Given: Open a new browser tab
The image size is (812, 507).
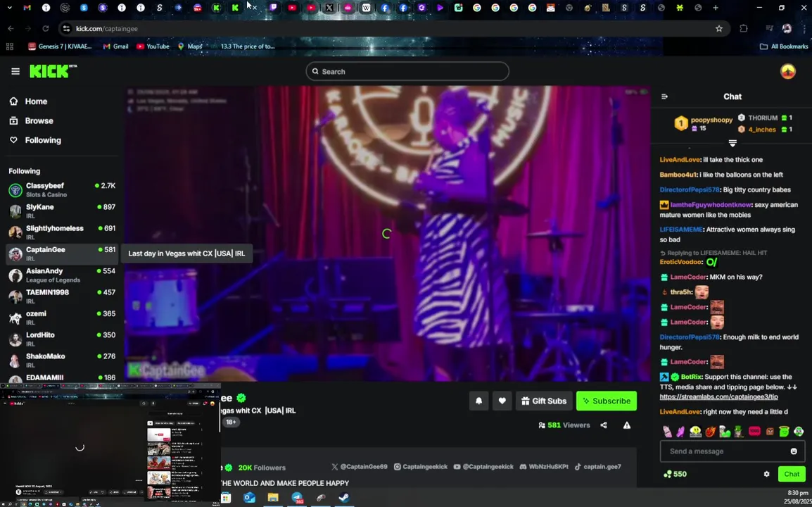Looking at the screenshot, I should pyautogui.click(x=716, y=8).
